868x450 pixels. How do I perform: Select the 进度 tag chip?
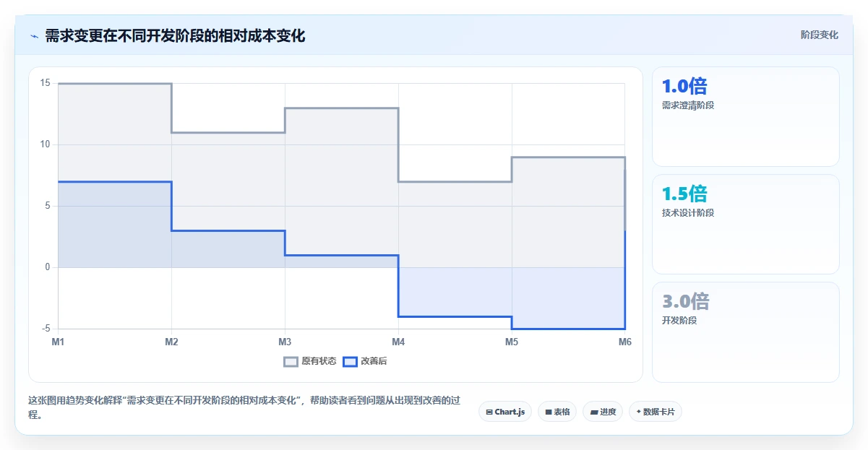tap(602, 412)
